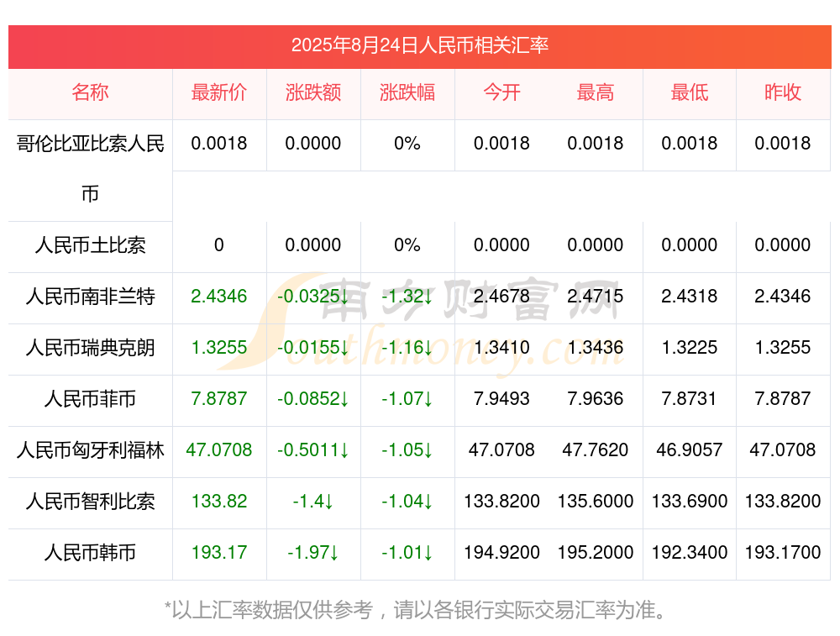Select the 哥伦比亚比索人民币 row name
Image resolution: width=840 pixels, height=636 pixels.
coord(90,169)
